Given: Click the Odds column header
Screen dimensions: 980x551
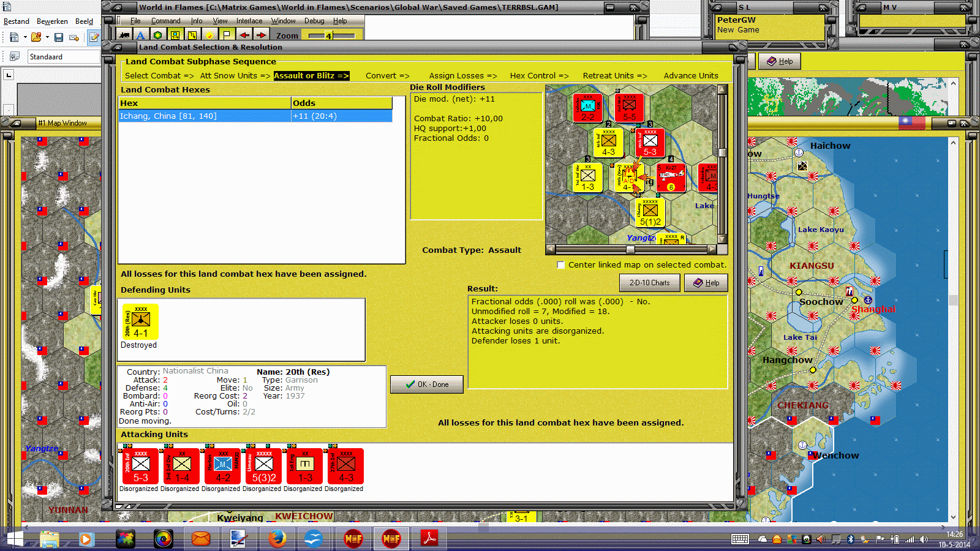Looking at the screenshot, I should click(342, 103).
